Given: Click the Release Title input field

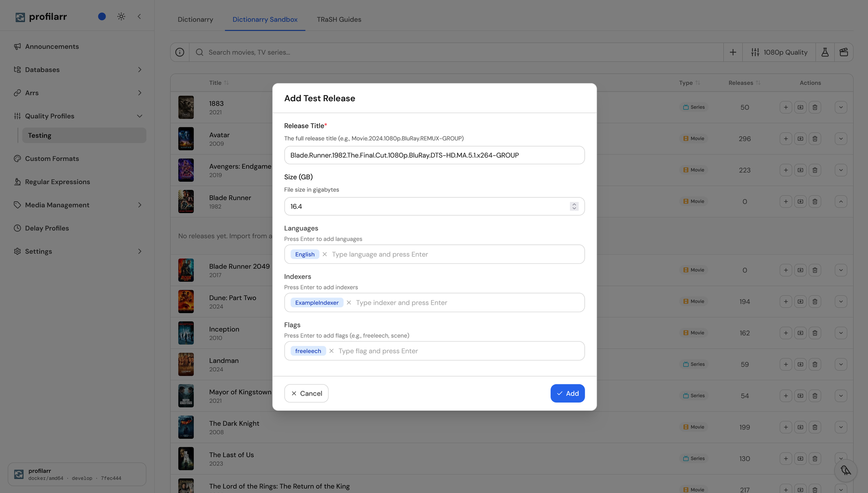Looking at the screenshot, I should [434, 155].
